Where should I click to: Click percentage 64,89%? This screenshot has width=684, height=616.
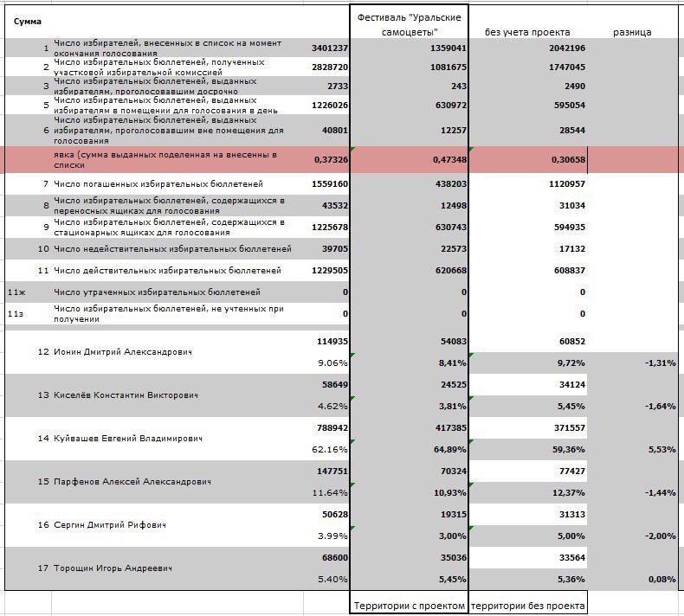tap(449, 450)
